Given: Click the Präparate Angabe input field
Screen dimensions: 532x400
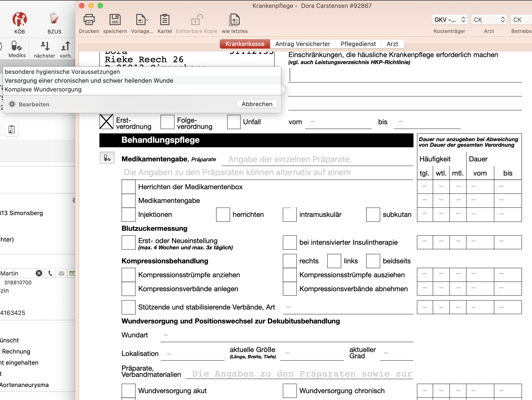Looking at the screenshot, I should tap(318, 159).
